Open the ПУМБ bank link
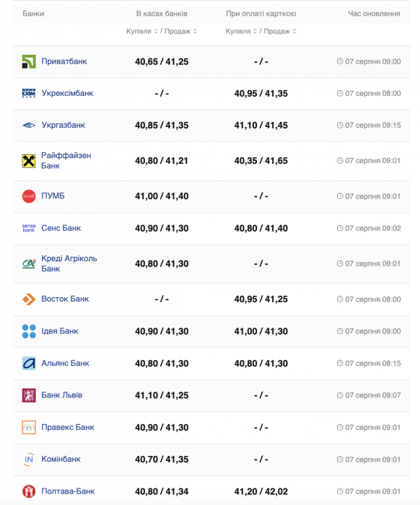 click(x=53, y=196)
